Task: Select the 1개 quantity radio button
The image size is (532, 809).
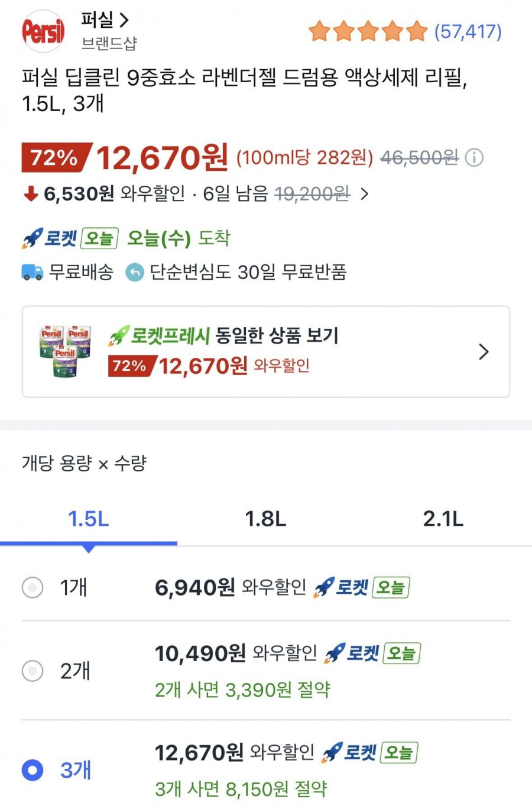Action: pyautogui.click(x=32, y=588)
